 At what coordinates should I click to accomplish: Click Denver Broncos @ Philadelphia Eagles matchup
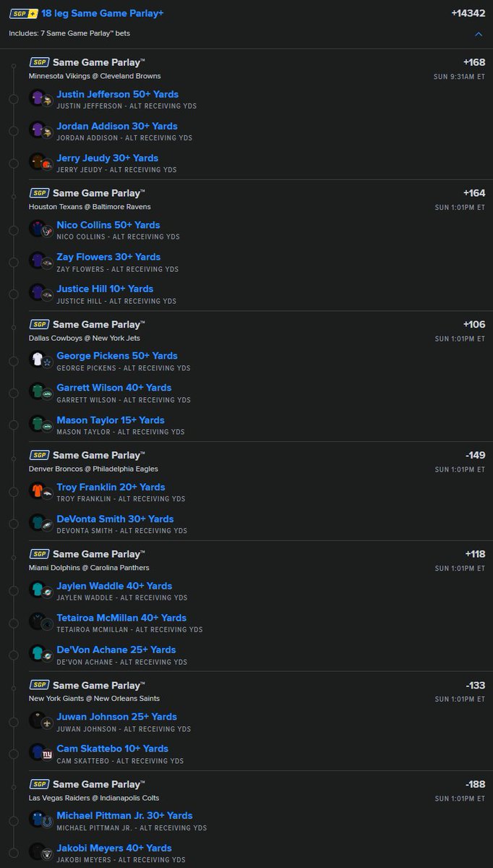tap(94, 469)
